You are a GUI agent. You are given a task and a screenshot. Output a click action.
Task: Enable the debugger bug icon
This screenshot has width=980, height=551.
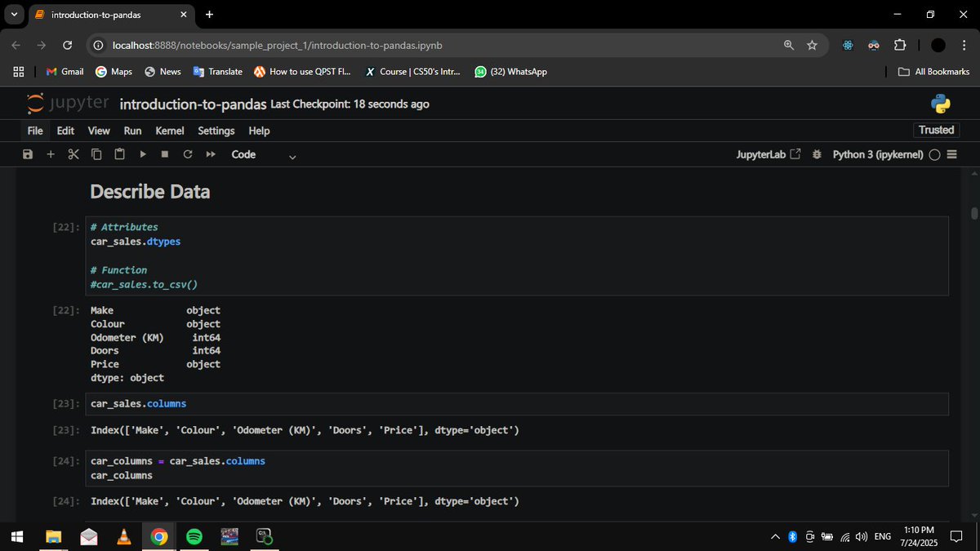817,154
